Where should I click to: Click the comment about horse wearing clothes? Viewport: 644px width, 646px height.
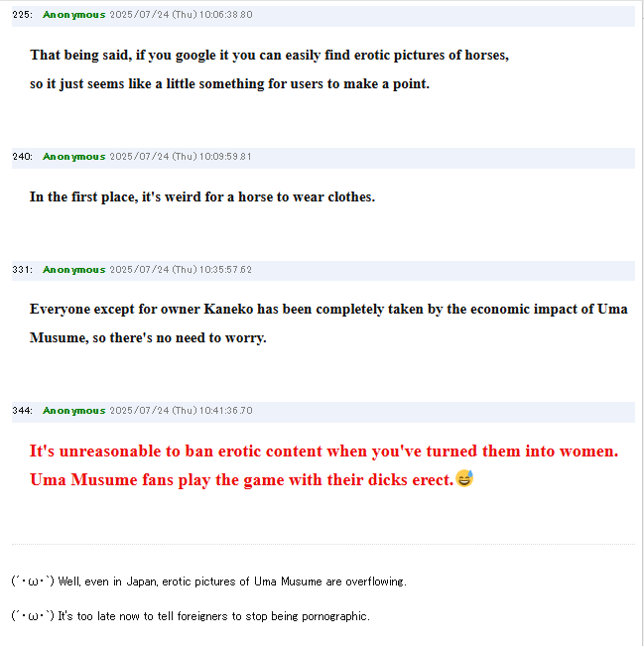[202, 196]
